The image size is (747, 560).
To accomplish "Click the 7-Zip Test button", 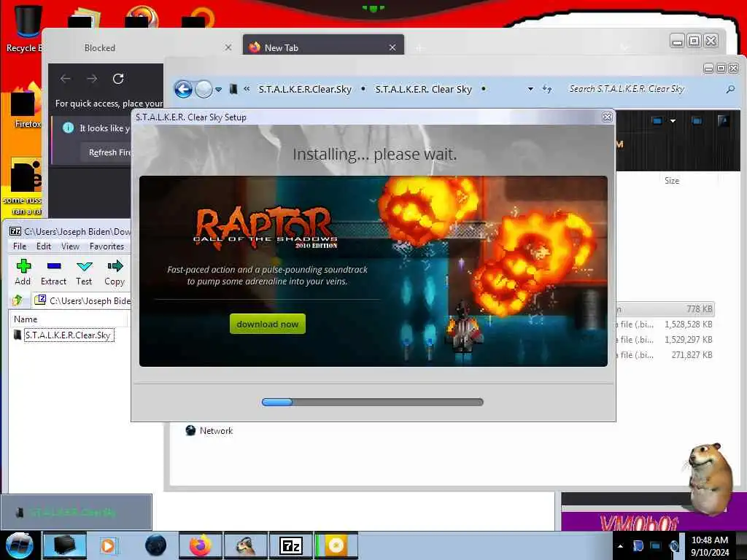I will point(84,273).
